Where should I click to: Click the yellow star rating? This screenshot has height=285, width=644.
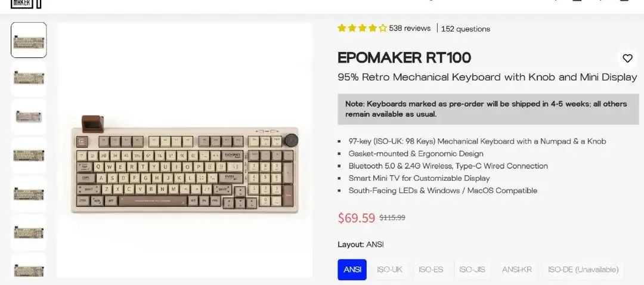[362, 28]
